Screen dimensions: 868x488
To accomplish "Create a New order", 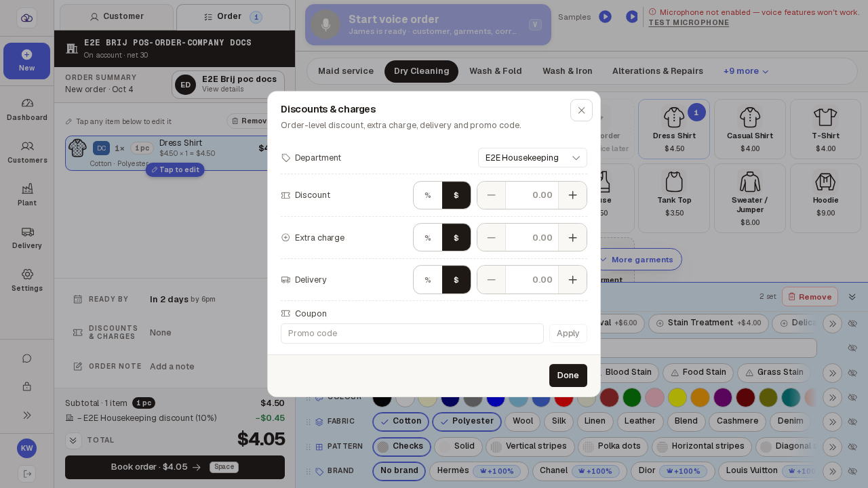I will pos(27,61).
